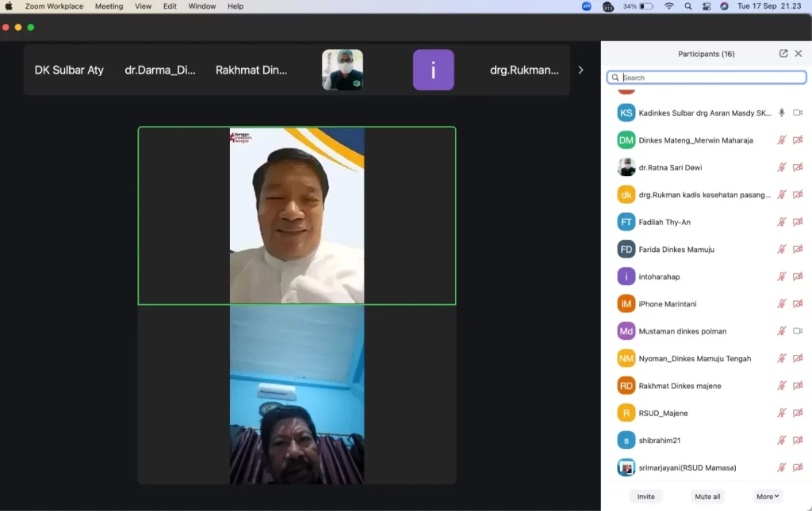Click camera icon for Kadinkes Sulbar
The height and width of the screenshot is (511, 812).
click(798, 112)
